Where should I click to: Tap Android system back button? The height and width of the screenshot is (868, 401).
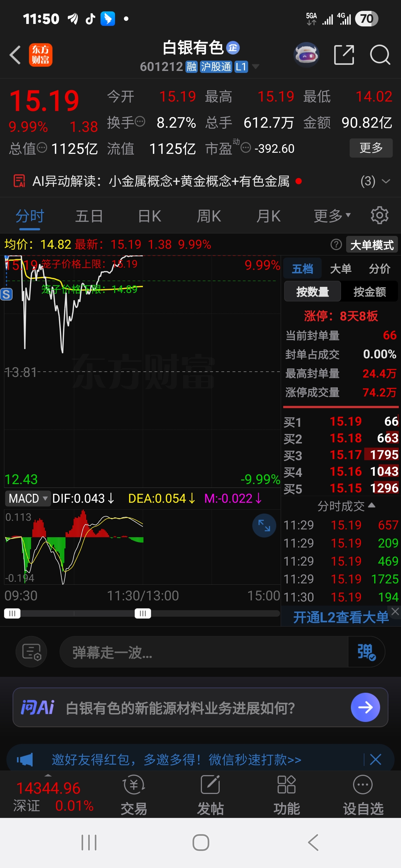point(313,842)
